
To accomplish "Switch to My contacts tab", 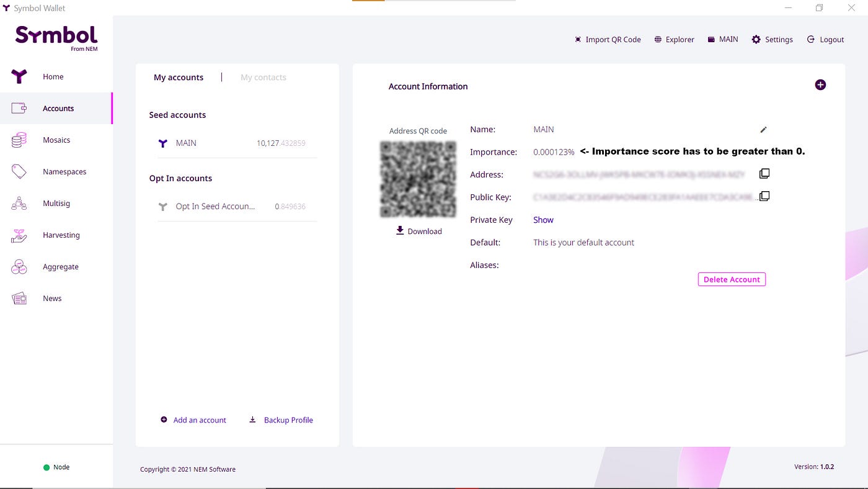I will click(263, 77).
